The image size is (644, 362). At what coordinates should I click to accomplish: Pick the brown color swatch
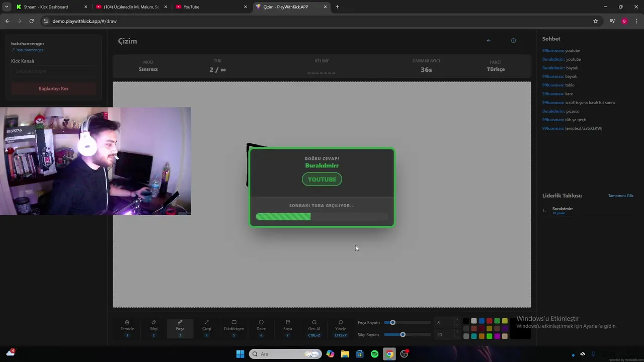[x=497, y=328]
